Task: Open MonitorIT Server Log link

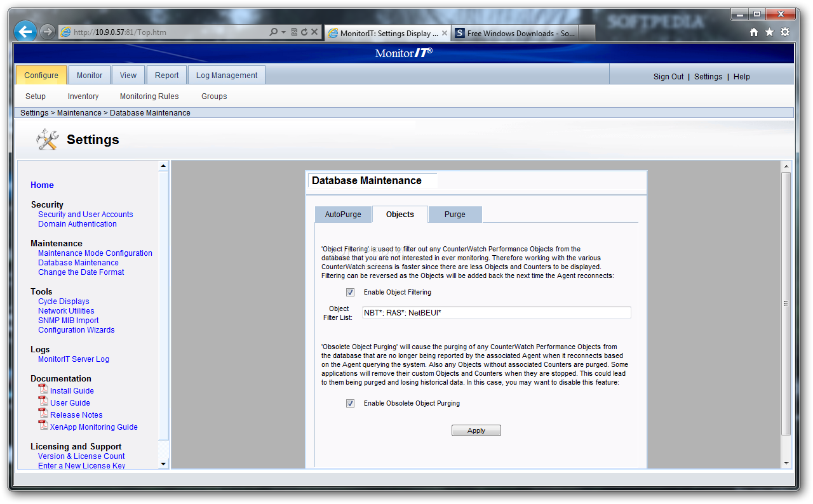Action: [74, 359]
